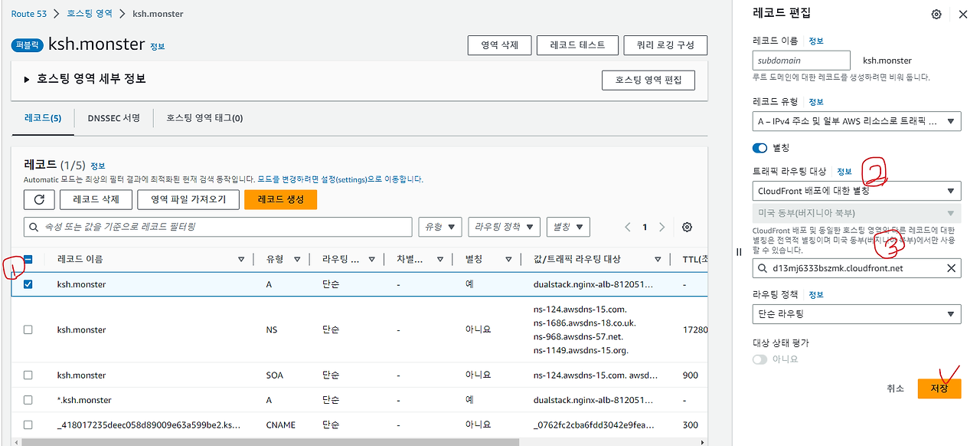Screen dimensions: 980x446
Task: Open info link beside record type label
Action: (x=816, y=101)
